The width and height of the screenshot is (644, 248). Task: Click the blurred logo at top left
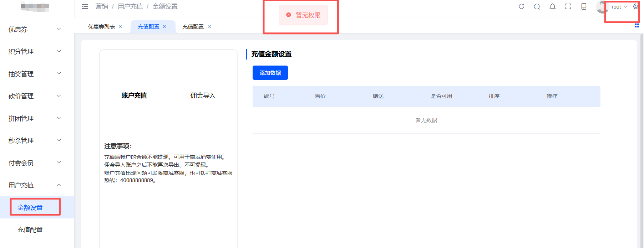[x=35, y=6]
